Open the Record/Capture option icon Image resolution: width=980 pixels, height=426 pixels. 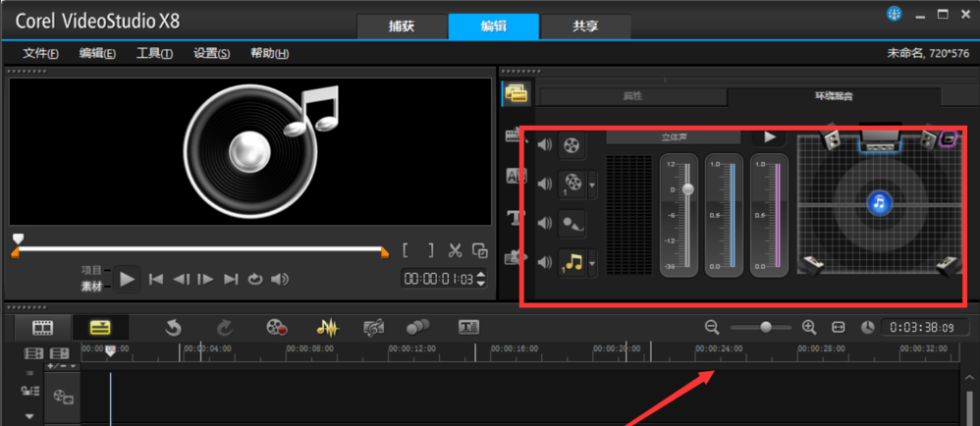[x=276, y=327]
